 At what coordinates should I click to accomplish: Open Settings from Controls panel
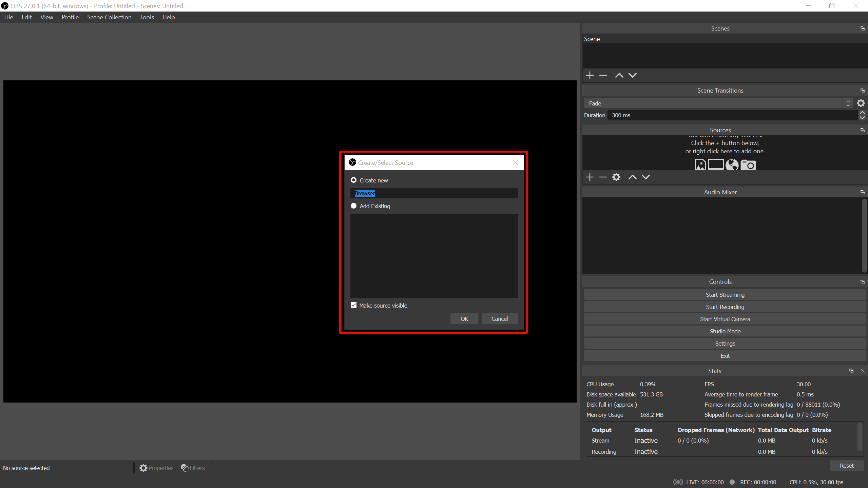[725, 344]
